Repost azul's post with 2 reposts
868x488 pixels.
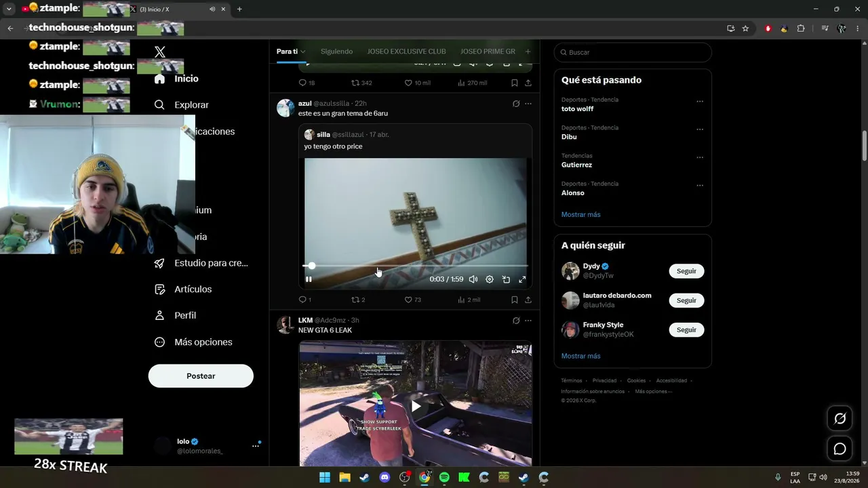(x=358, y=300)
